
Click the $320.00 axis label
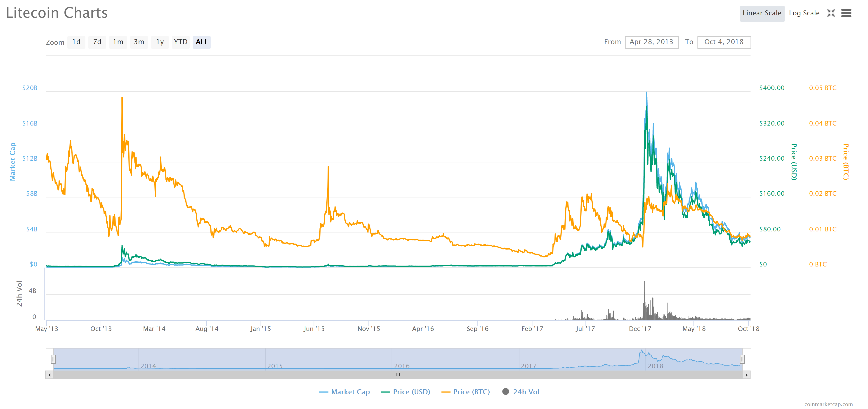point(772,124)
